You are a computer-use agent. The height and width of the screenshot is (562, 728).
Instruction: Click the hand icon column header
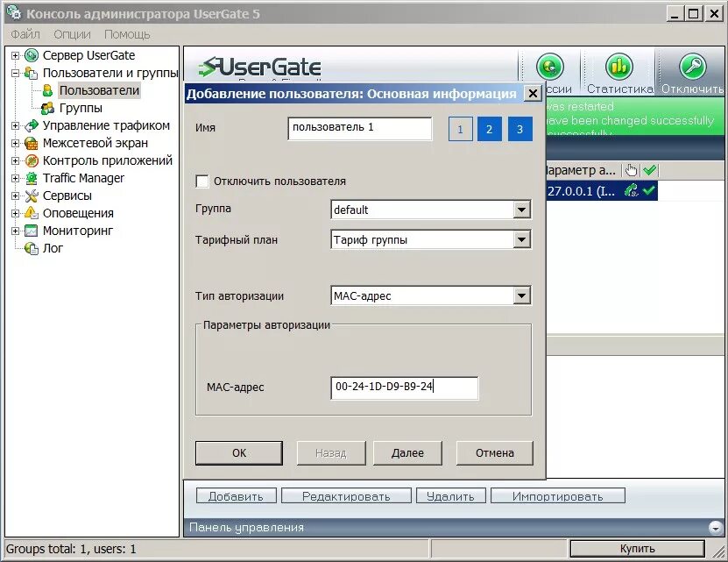632,170
